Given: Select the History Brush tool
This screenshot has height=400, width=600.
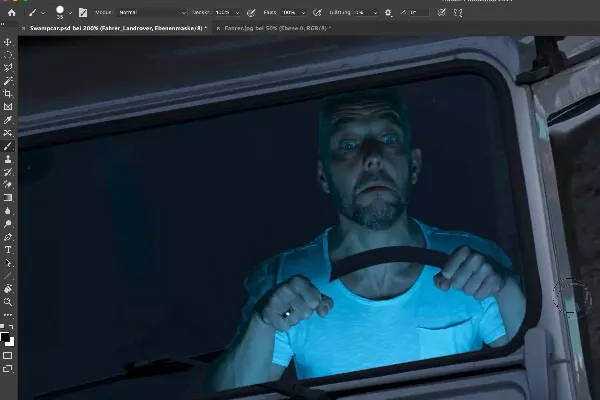Looking at the screenshot, I should (8, 172).
